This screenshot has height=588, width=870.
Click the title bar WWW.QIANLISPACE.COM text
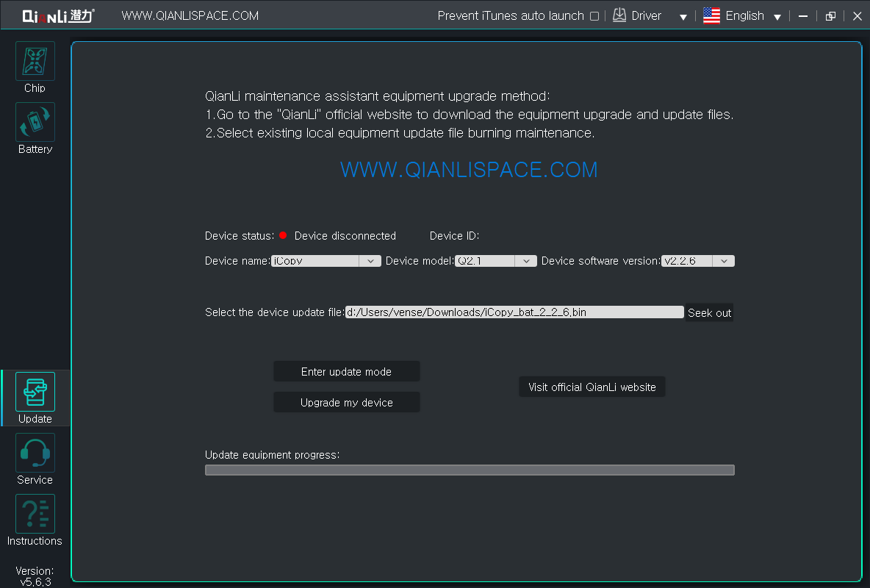[190, 15]
